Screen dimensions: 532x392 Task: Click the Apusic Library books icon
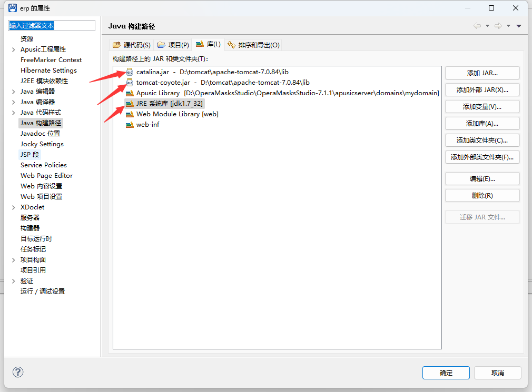tap(130, 93)
